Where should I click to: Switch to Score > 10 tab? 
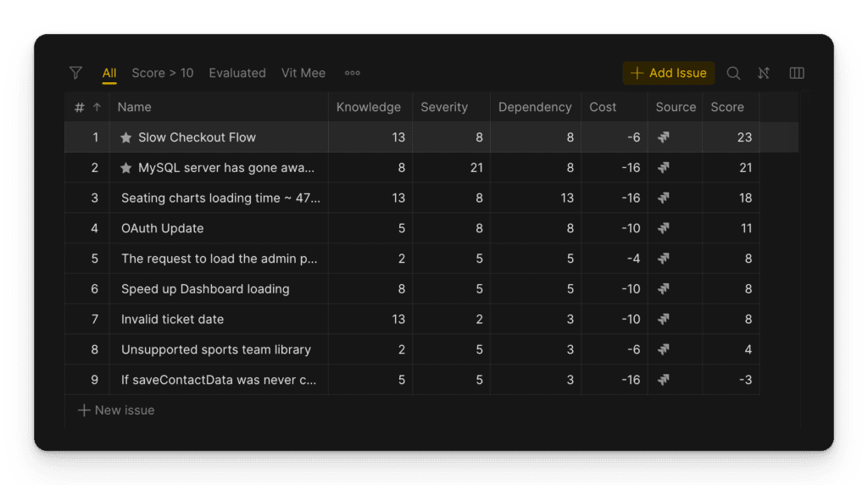(x=163, y=73)
